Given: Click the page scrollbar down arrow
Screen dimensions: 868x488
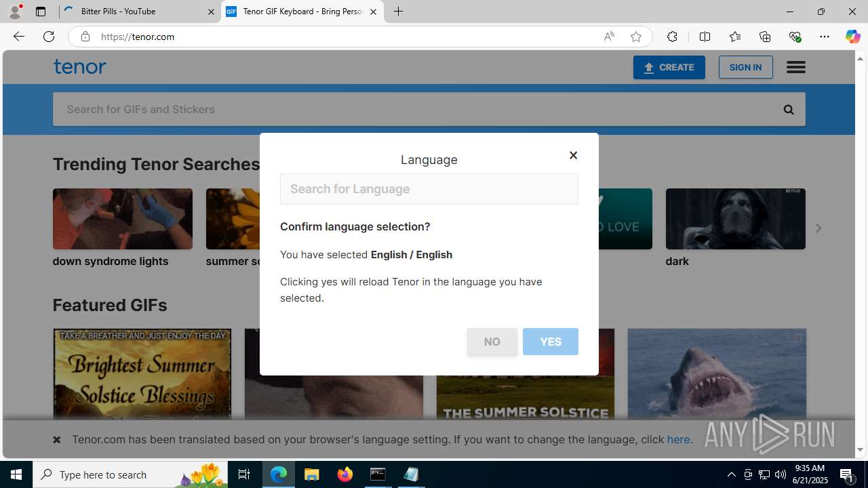Looking at the screenshot, I should tap(861, 449).
